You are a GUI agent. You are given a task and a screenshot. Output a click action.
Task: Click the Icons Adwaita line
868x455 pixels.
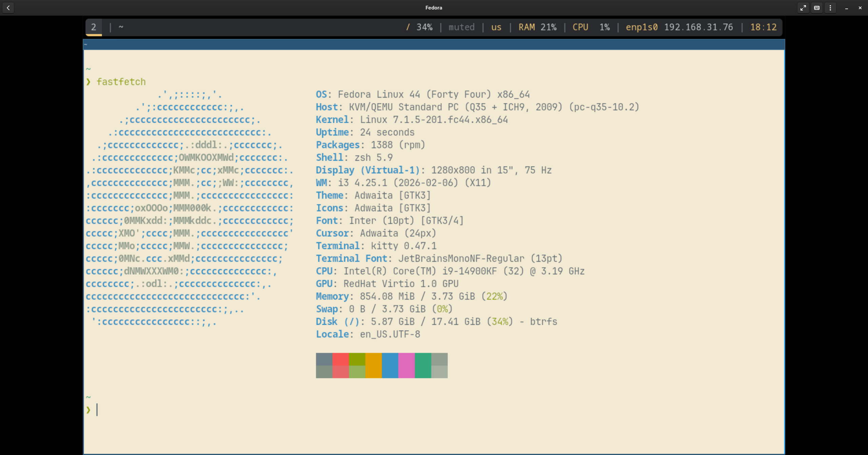pos(373,208)
